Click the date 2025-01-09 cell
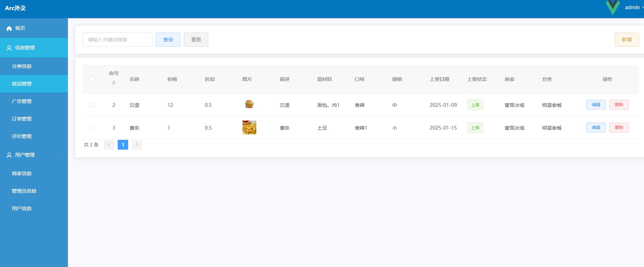The width and height of the screenshot is (644, 267). 443,105
